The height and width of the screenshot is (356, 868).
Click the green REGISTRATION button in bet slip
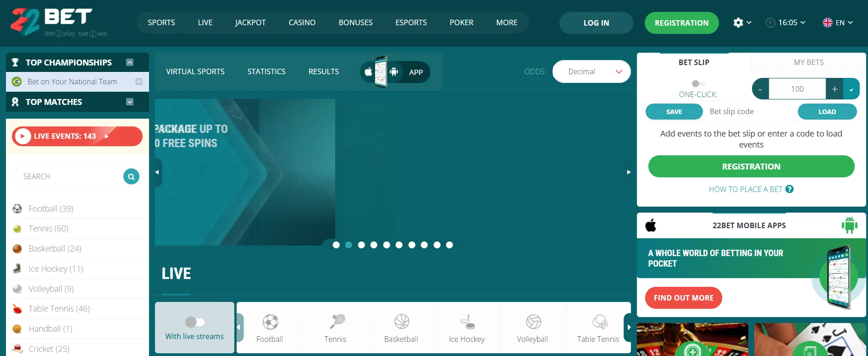(x=751, y=166)
